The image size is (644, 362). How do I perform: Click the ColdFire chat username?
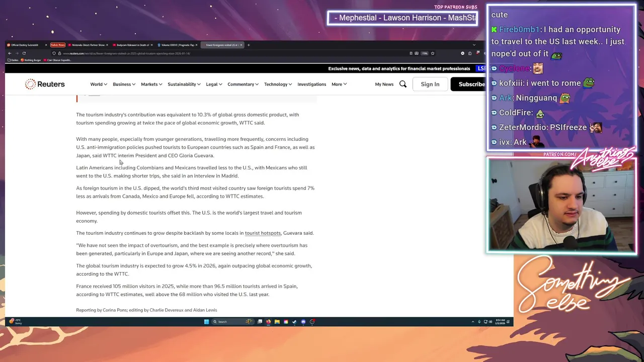point(516,113)
